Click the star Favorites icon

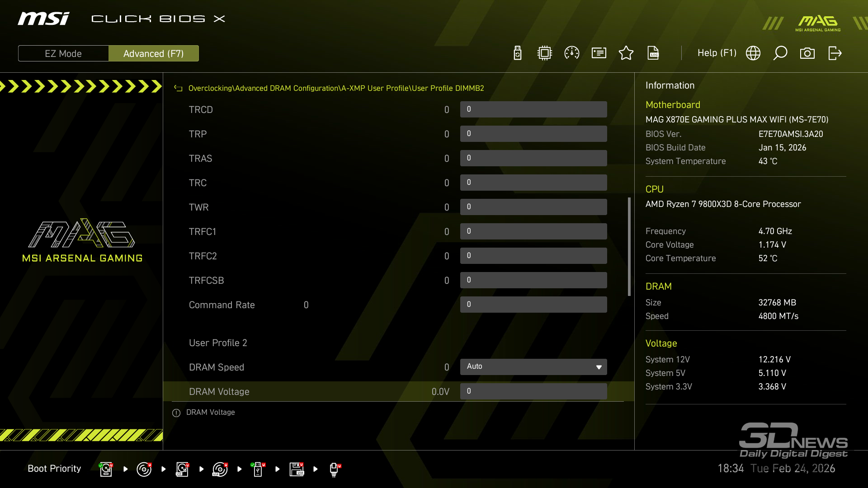pyautogui.click(x=626, y=53)
